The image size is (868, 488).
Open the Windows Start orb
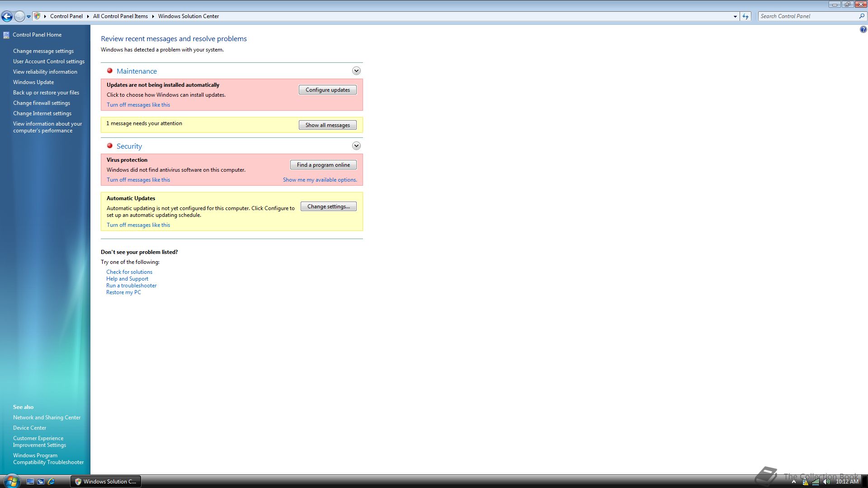click(x=11, y=481)
